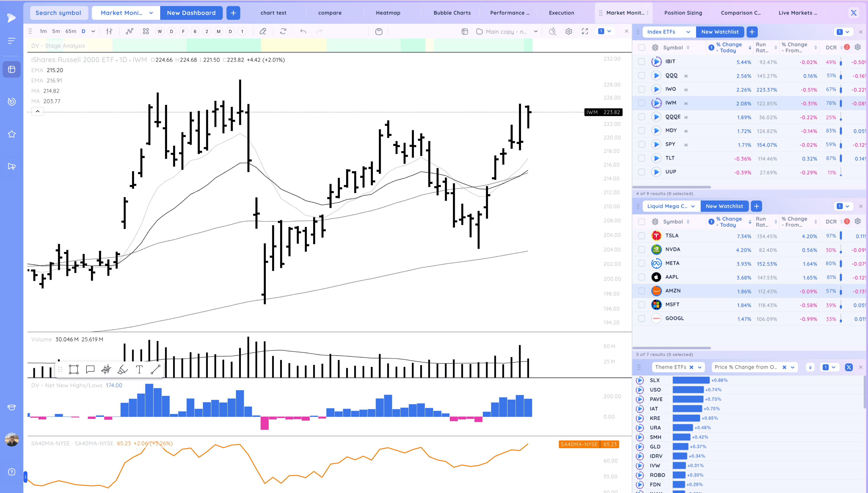The width and height of the screenshot is (868, 493).
Task: Click the New Dashboard button
Action: pyautogui.click(x=191, y=13)
